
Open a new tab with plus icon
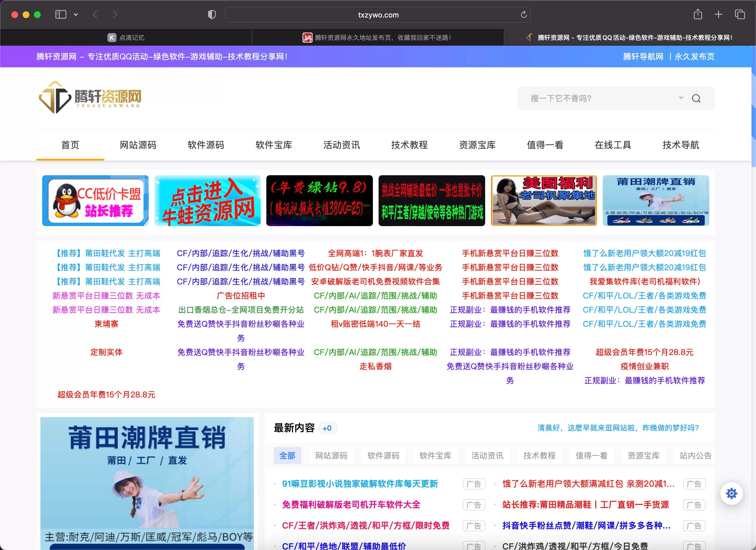(718, 15)
